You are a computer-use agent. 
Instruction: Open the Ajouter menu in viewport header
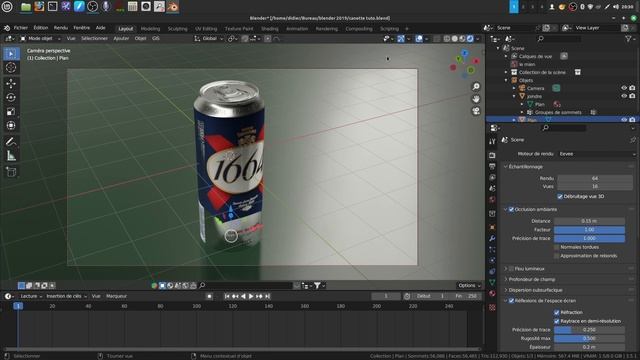click(x=121, y=38)
